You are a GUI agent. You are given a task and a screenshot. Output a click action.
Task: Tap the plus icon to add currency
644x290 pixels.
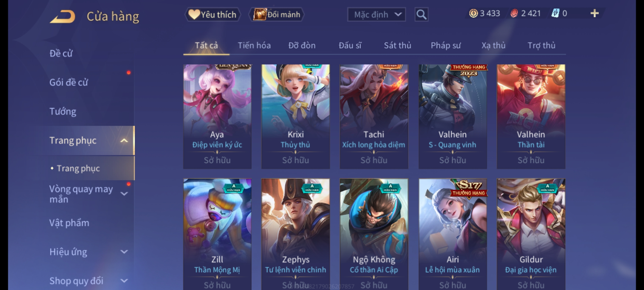coord(595,13)
